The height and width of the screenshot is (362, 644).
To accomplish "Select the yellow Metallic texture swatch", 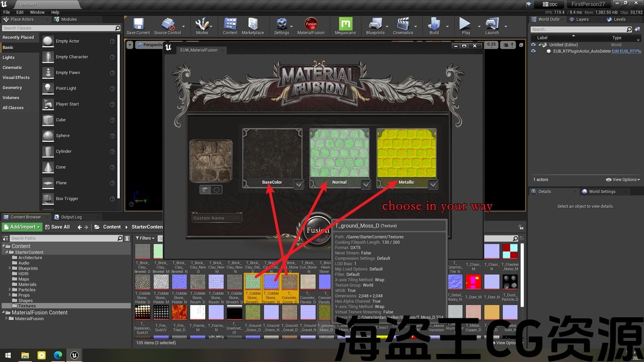I will [407, 153].
